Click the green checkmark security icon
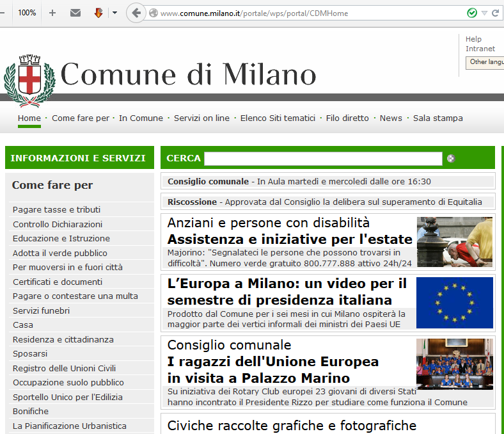The height and width of the screenshot is (434, 504). [472, 13]
